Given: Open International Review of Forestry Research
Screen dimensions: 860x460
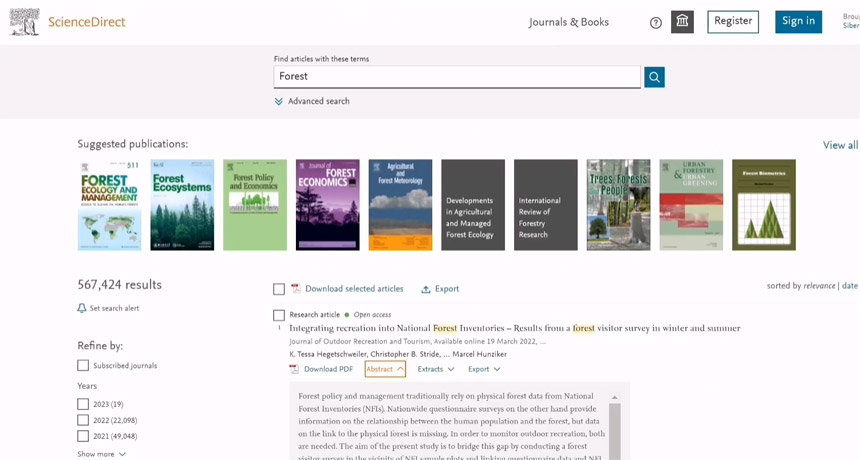Looking at the screenshot, I should 546,205.
